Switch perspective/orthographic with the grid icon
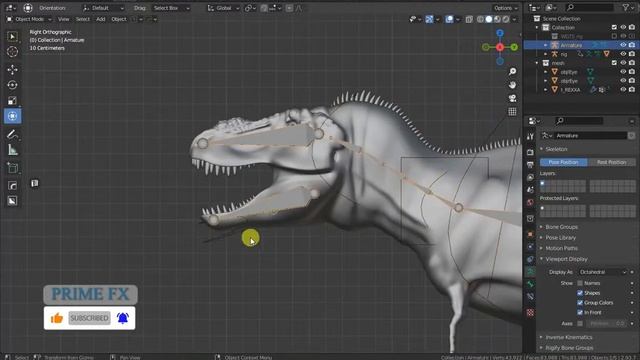This screenshot has width=640, height=360. pyautogui.click(x=512, y=111)
